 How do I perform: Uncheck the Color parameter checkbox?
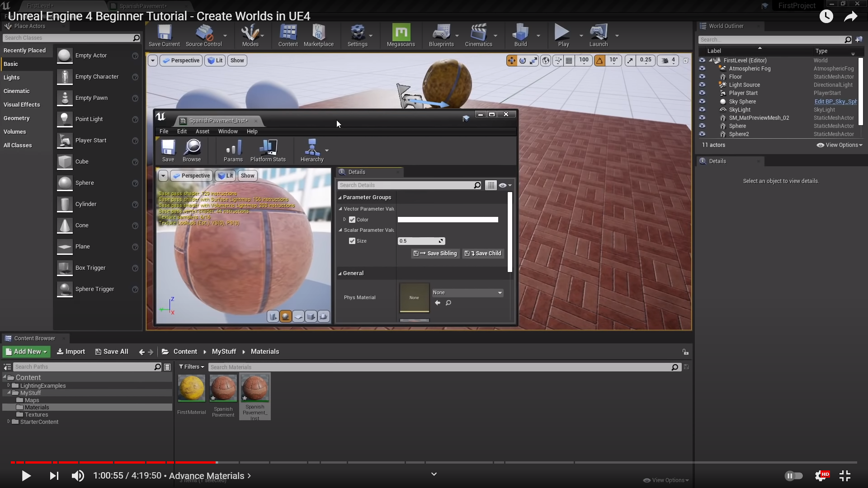[352, 220]
